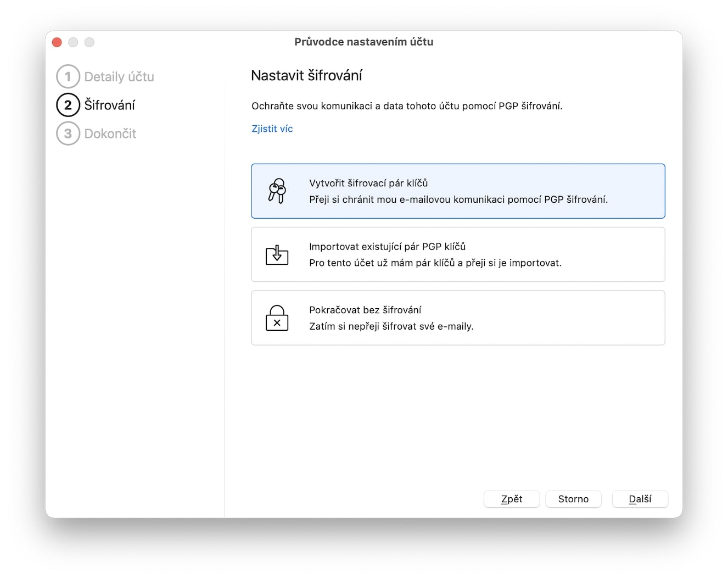
Task: Go to the Detaily účtu step
Action: coord(119,77)
